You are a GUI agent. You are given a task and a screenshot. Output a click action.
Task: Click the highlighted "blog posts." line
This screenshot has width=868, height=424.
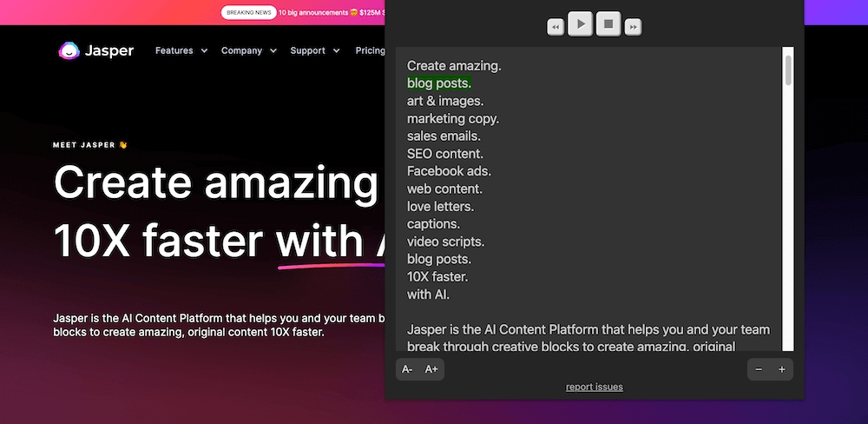(x=439, y=83)
